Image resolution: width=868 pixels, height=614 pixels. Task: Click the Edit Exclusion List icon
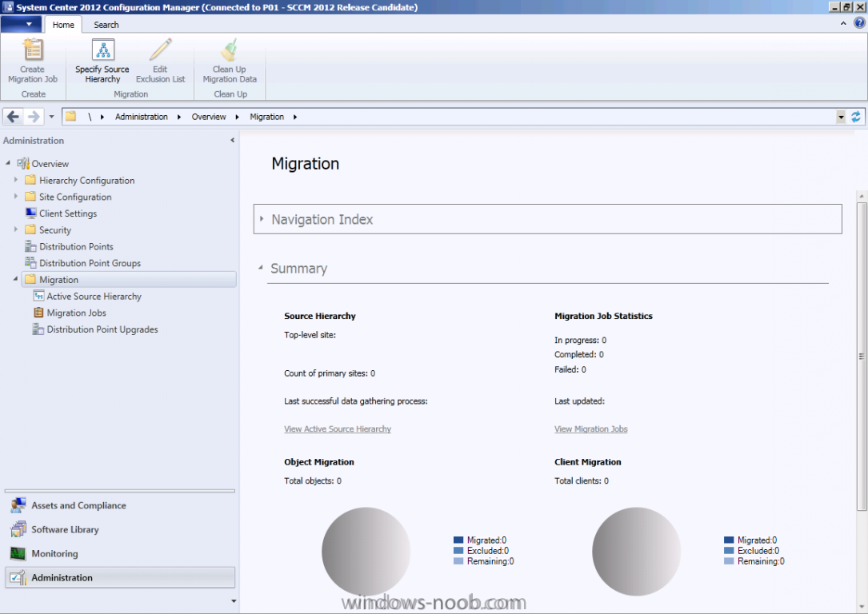161,50
